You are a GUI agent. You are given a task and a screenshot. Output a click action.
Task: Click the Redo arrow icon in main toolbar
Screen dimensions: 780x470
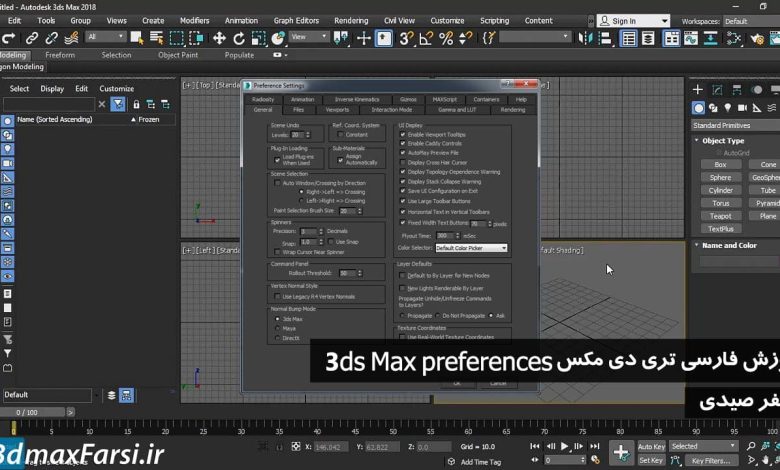[x=8, y=38]
